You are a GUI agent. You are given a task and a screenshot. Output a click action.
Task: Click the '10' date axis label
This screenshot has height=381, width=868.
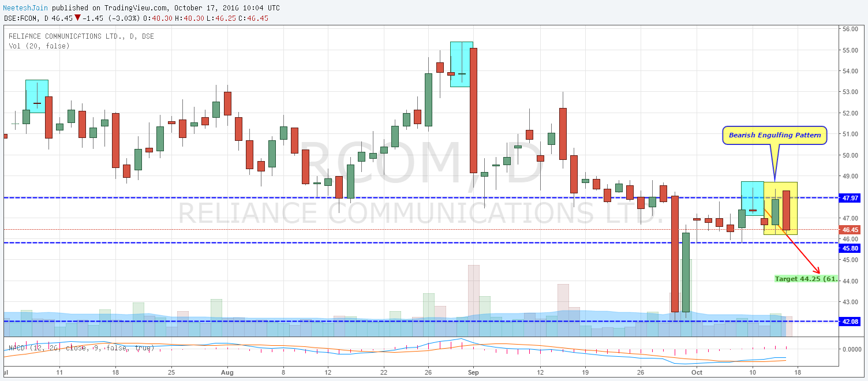coord(753,373)
